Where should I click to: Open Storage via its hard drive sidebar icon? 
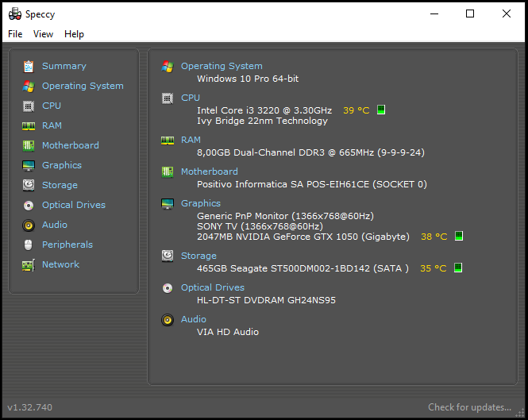[29, 185]
